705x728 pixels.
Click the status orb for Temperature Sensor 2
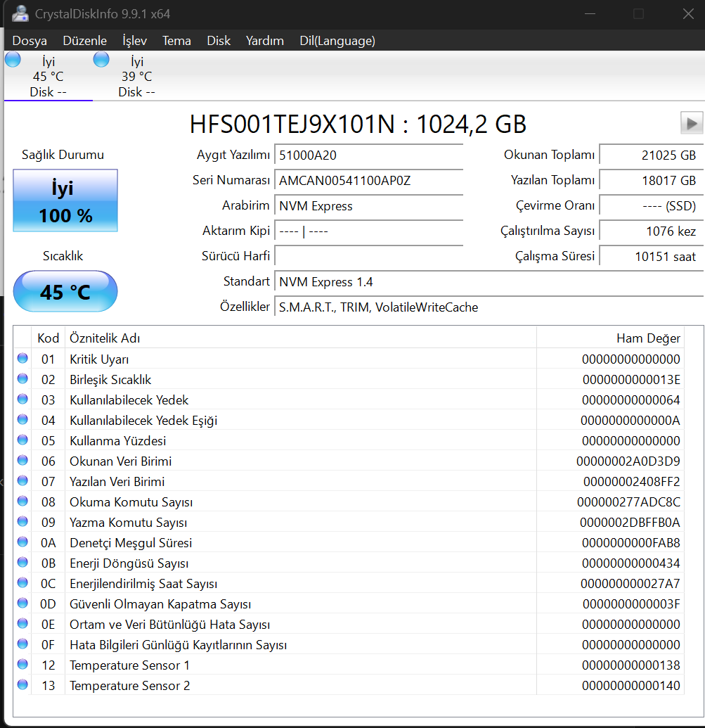[x=22, y=684]
